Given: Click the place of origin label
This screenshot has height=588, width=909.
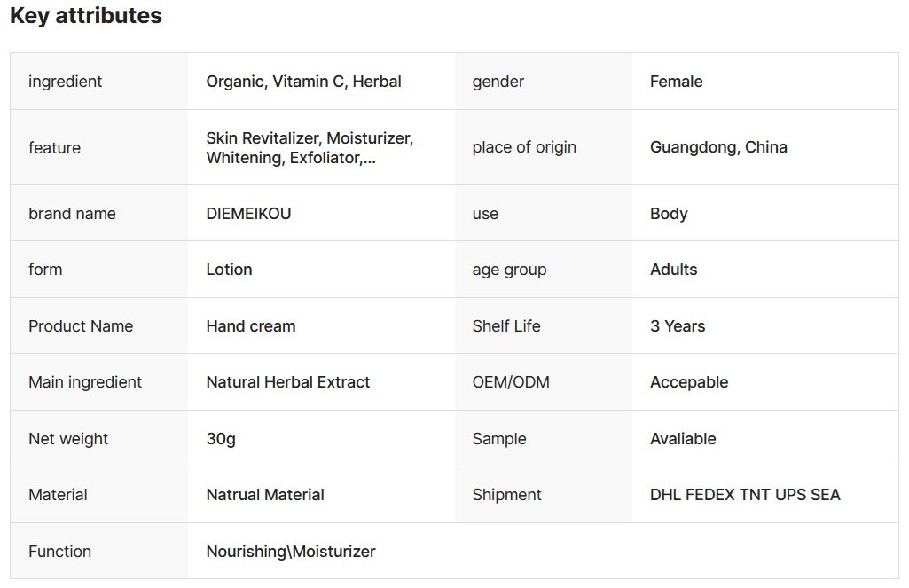Looking at the screenshot, I should pyautogui.click(x=524, y=147).
